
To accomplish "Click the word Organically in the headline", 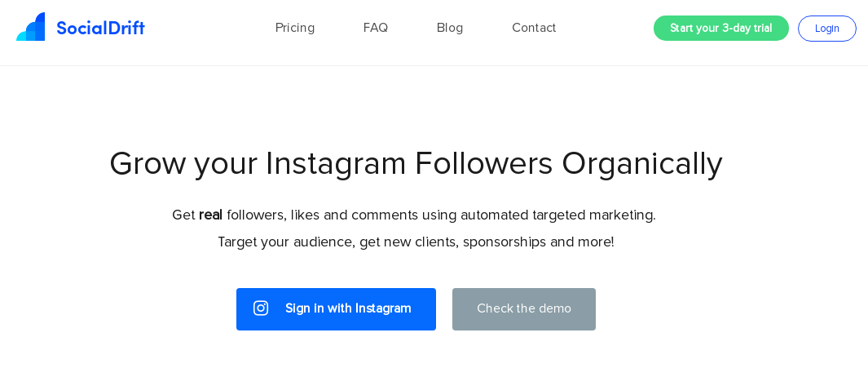I will pyautogui.click(x=642, y=165).
